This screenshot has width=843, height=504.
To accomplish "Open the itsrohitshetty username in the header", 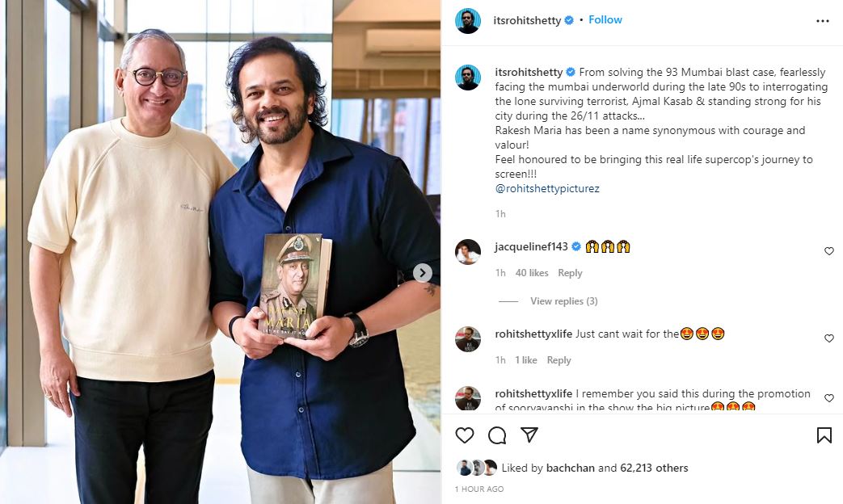I will pos(527,21).
